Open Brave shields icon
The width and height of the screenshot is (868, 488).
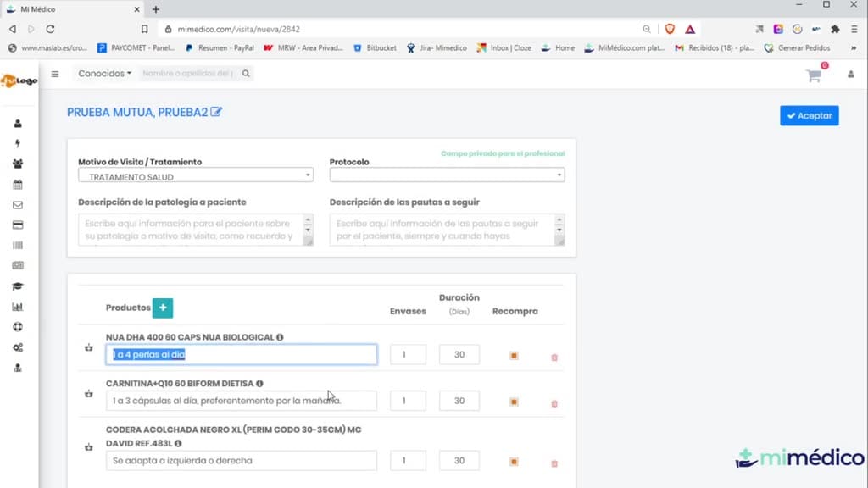(x=670, y=29)
